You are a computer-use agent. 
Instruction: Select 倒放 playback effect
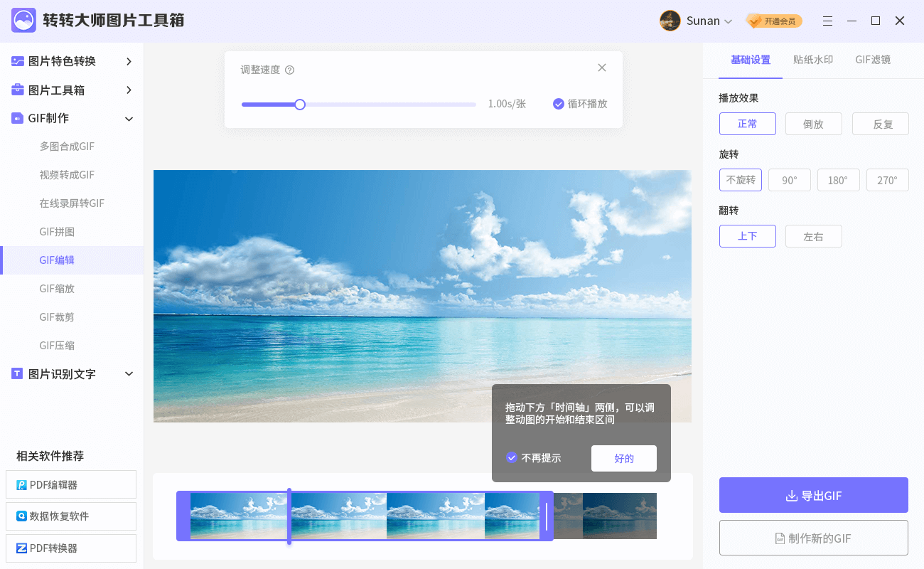(x=813, y=124)
